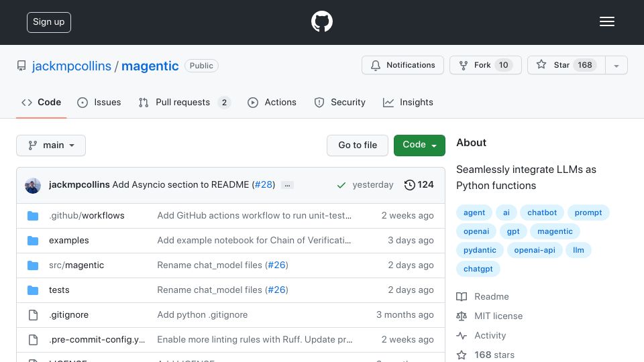
Task: Open the GitHub logo home link
Action: [x=321, y=21]
